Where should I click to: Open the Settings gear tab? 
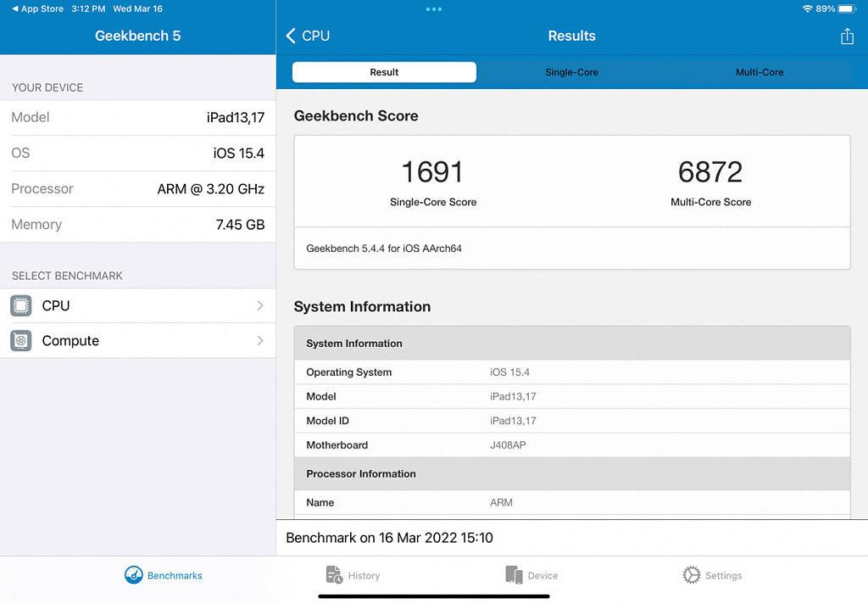point(692,575)
